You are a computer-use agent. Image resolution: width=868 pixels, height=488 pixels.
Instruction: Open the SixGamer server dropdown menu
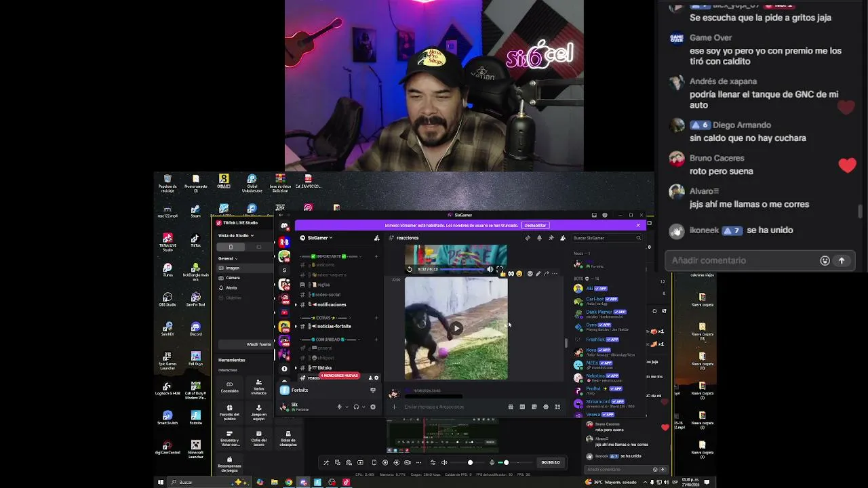[x=320, y=238]
